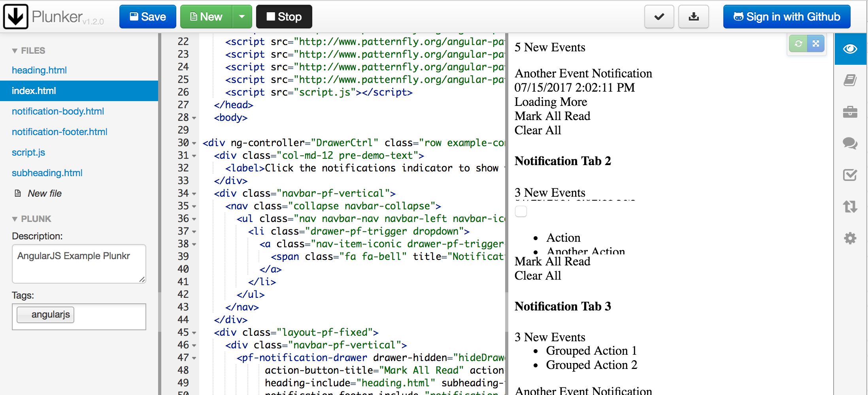Fold code at line 30 DrawerCtrl div
Viewport: 868px width, 395px height.
(194, 143)
